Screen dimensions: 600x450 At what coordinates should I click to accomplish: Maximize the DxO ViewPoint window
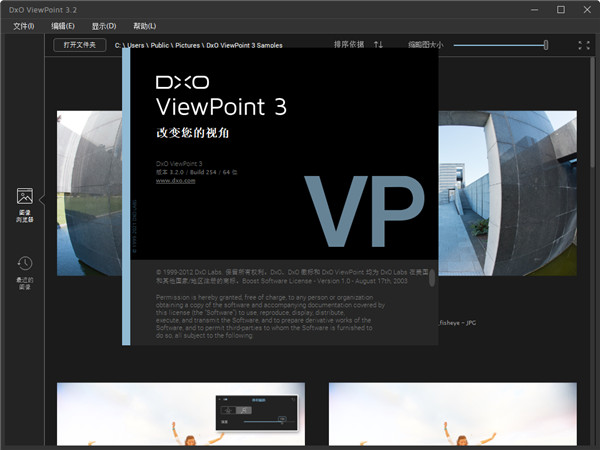(x=560, y=10)
